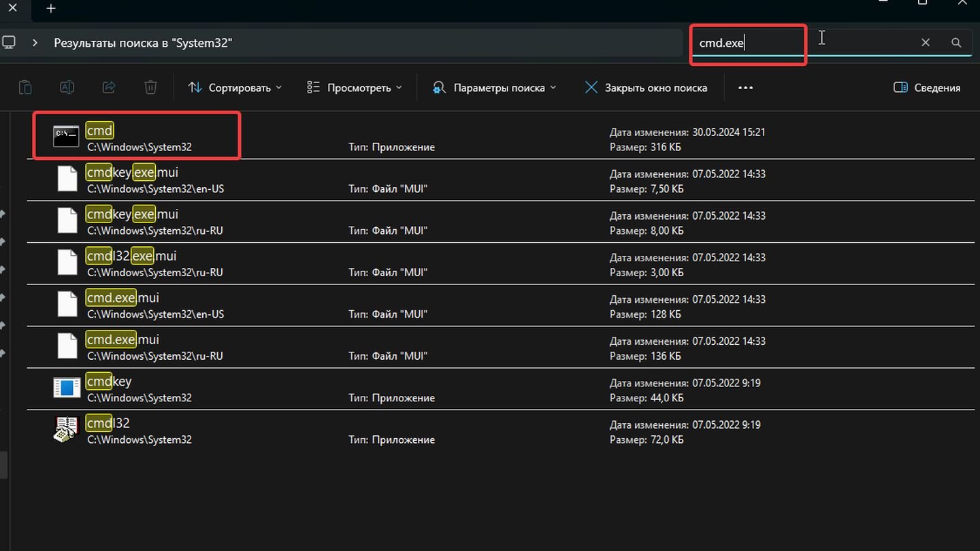Viewport: 980px width, 551px height.
Task: Expand the address bar chevron
Action: (x=35, y=42)
